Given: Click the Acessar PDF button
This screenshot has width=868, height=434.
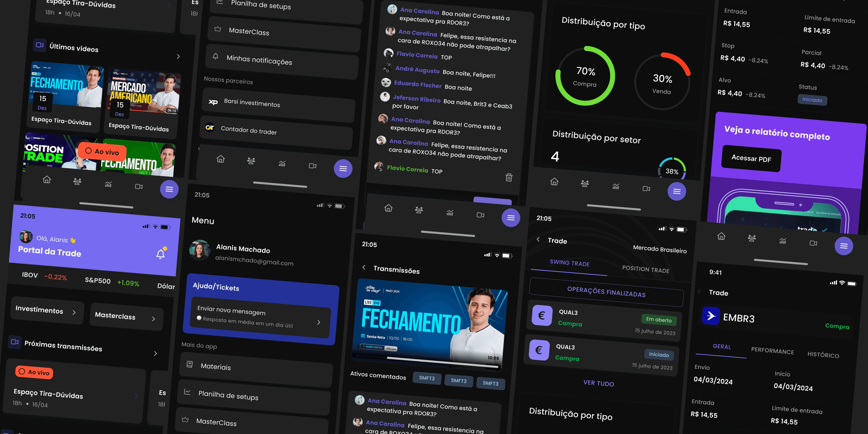Looking at the screenshot, I should (751, 159).
